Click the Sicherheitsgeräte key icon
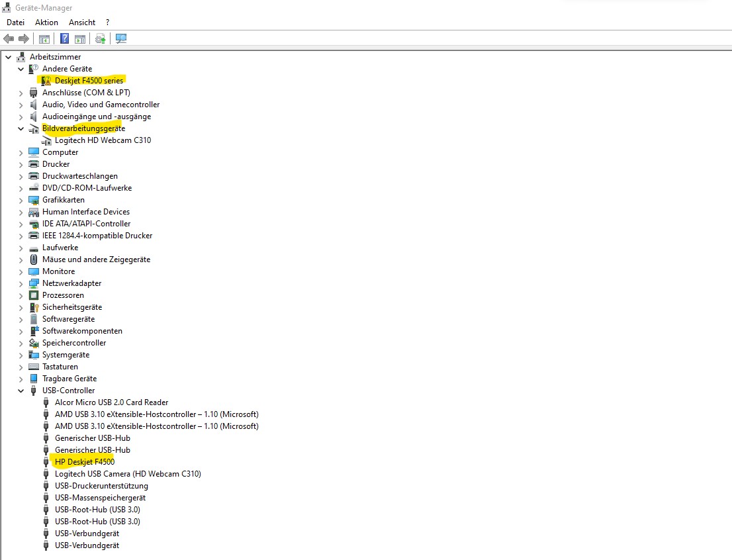The image size is (732, 560). pyautogui.click(x=34, y=307)
